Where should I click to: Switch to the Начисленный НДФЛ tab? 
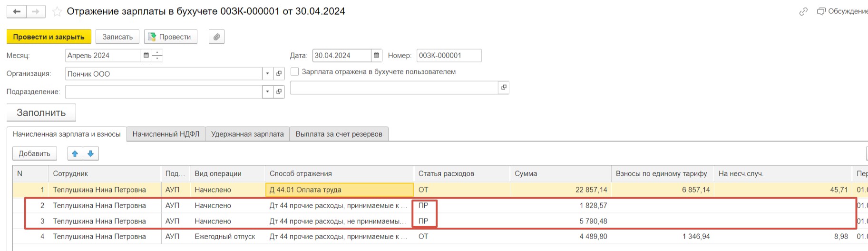click(x=166, y=134)
